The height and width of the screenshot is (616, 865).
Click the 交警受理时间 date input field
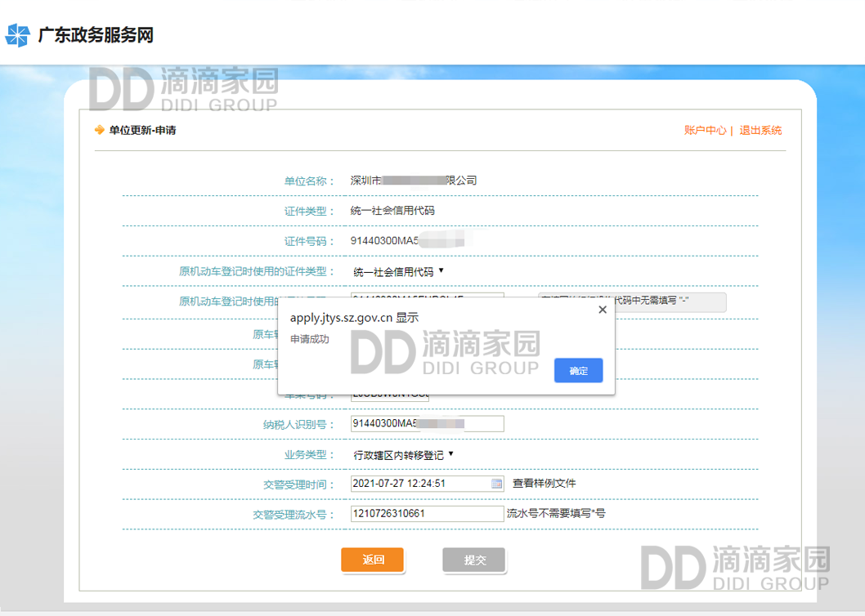427,484
